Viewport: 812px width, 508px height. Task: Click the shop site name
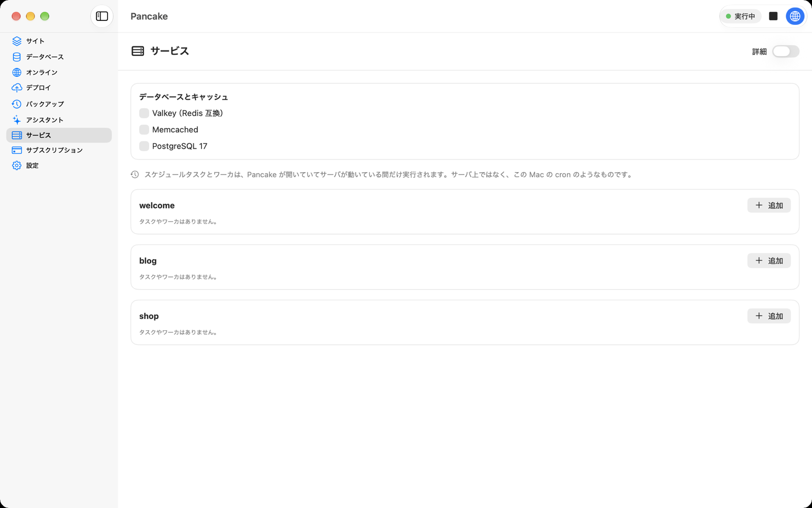click(x=149, y=316)
